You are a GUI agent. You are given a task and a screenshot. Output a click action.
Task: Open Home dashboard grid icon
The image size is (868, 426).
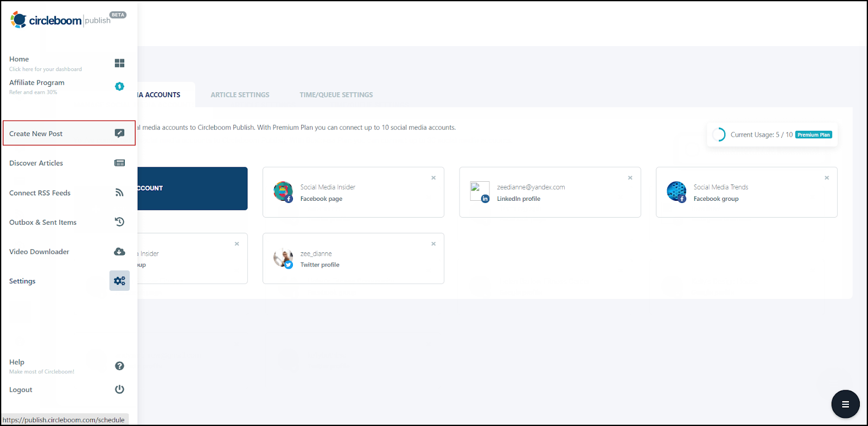point(119,63)
